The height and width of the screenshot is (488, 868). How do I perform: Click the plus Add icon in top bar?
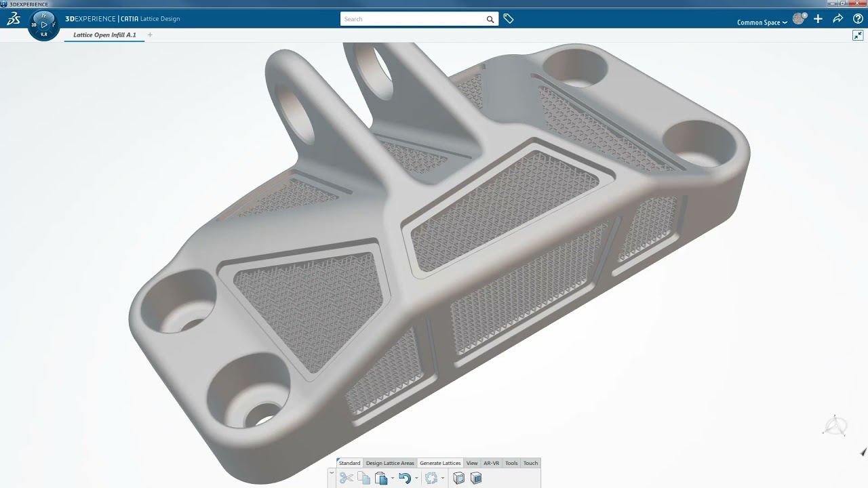point(818,19)
